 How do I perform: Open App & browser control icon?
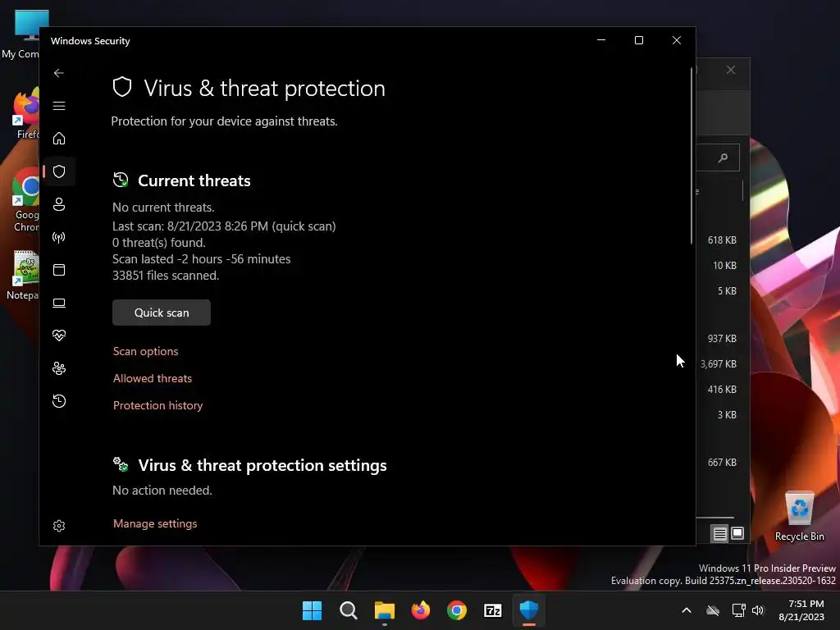pos(59,269)
